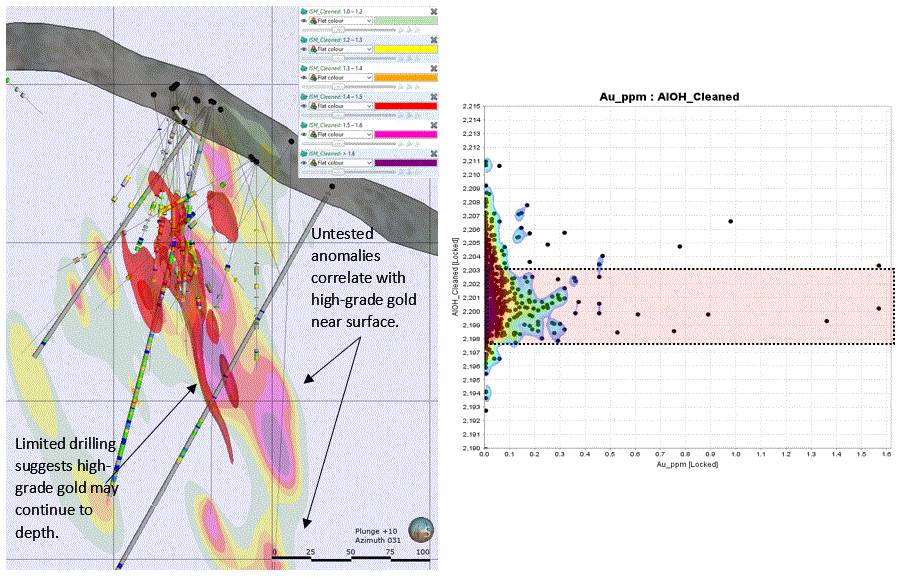The height and width of the screenshot is (577, 900).
Task: Hide the ISM_Cleaned 1.0 – 1.2 layer
Action: coord(304,20)
